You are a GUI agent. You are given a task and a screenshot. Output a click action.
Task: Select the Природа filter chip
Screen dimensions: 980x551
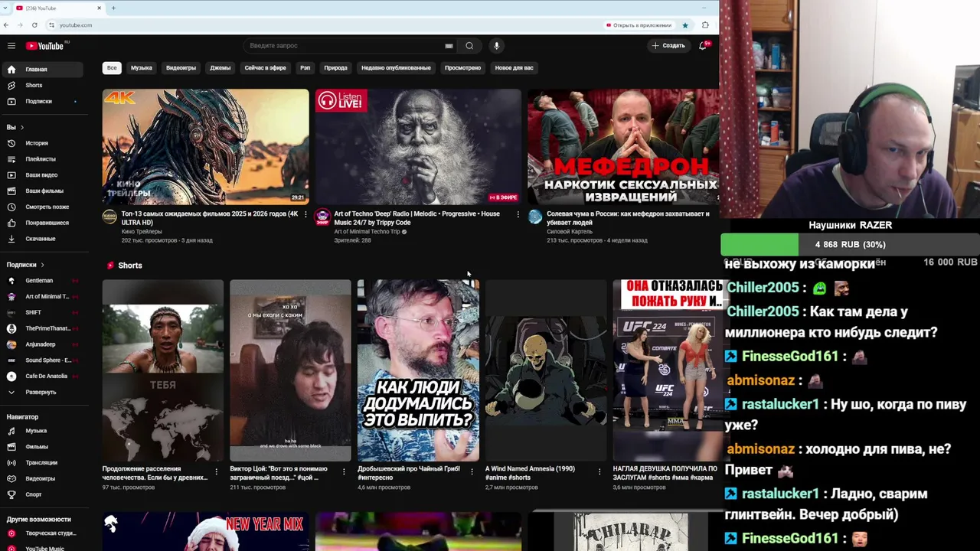pyautogui.click(x=336, y=68)
